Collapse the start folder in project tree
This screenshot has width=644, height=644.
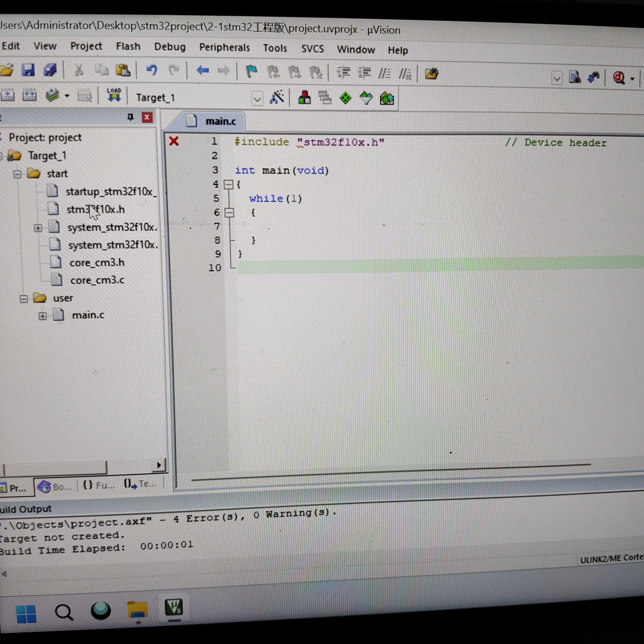[x=17, y=174]
